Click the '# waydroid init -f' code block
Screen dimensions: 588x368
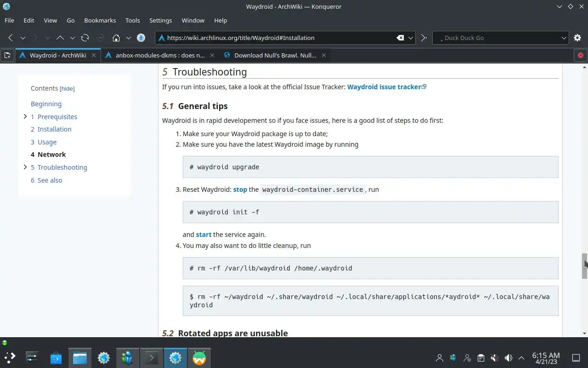pyautogui.click(x=370, y=212)
